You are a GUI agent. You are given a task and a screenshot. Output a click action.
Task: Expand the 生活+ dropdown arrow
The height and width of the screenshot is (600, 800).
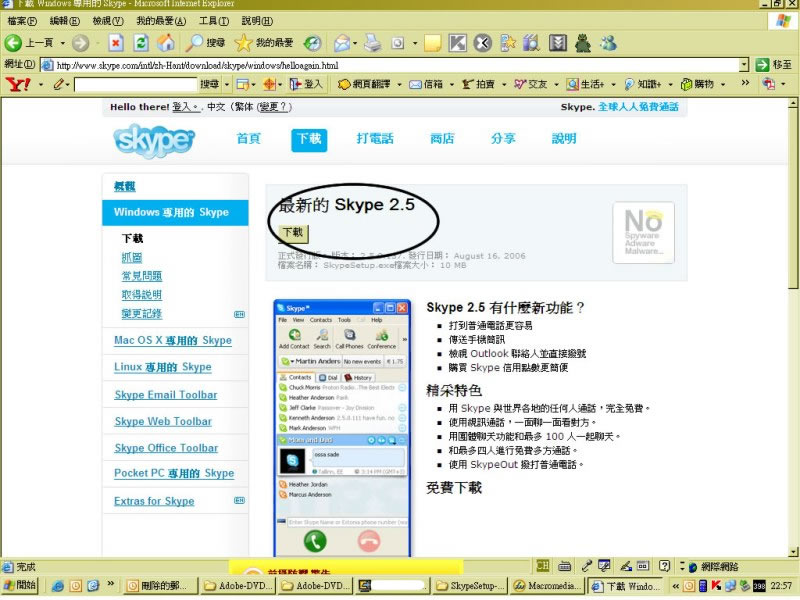(613, 84)
